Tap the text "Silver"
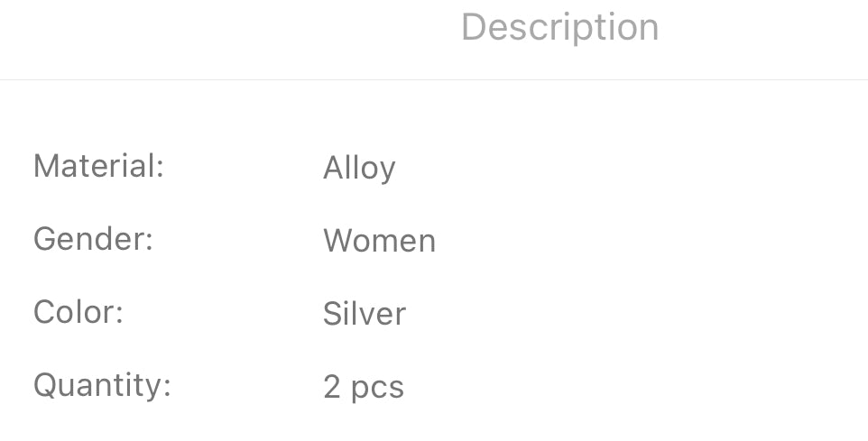This screenshot has width=868, height=441. point(365,314)
